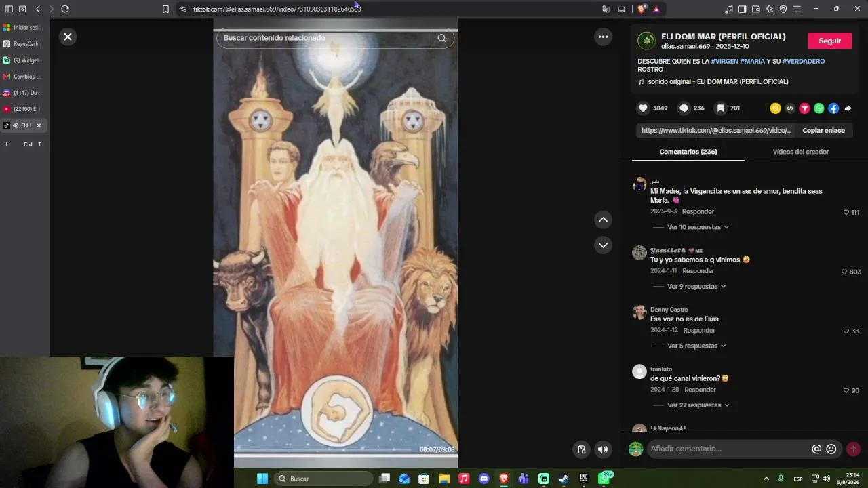Save the video using the bookmark icon
This screenshot has width=868, height=488.
[x=720, y=108]
